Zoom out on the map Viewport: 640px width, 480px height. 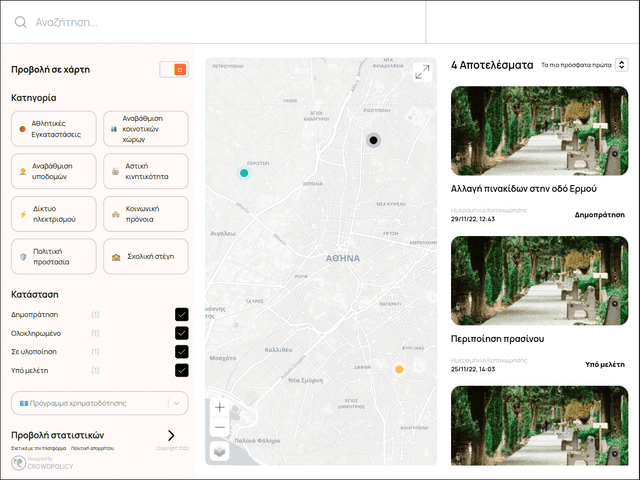pyautogui.click(x=220, y=428)
